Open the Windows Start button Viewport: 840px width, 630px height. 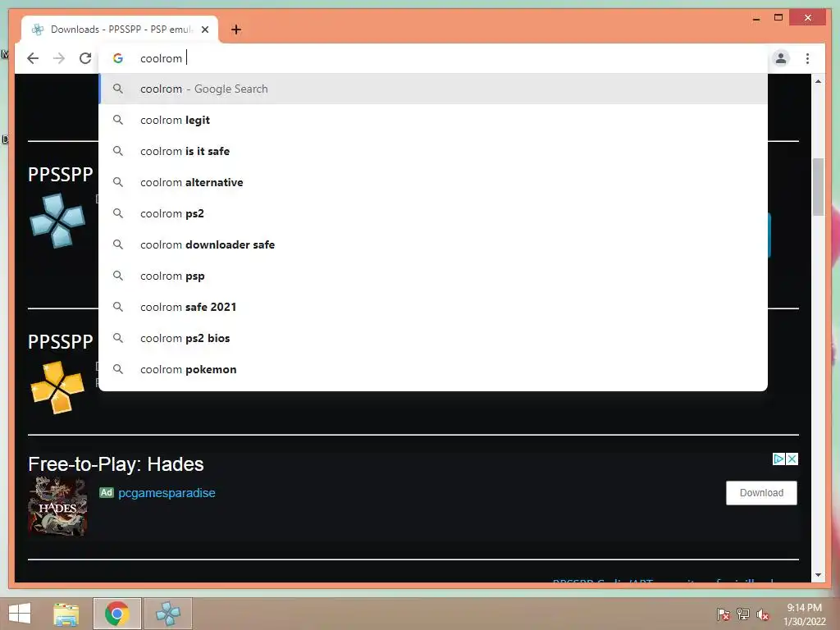tap(20, 614)
